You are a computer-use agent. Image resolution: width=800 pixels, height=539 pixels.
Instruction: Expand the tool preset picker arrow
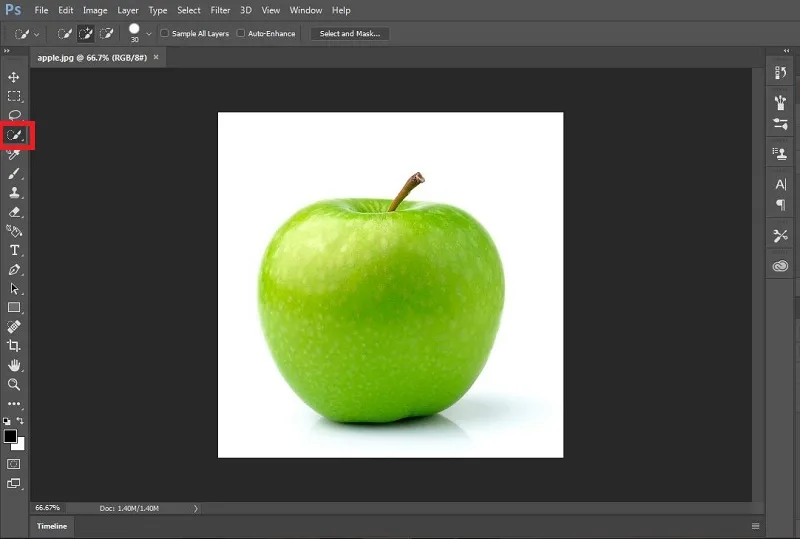click(x=36, y=35)
